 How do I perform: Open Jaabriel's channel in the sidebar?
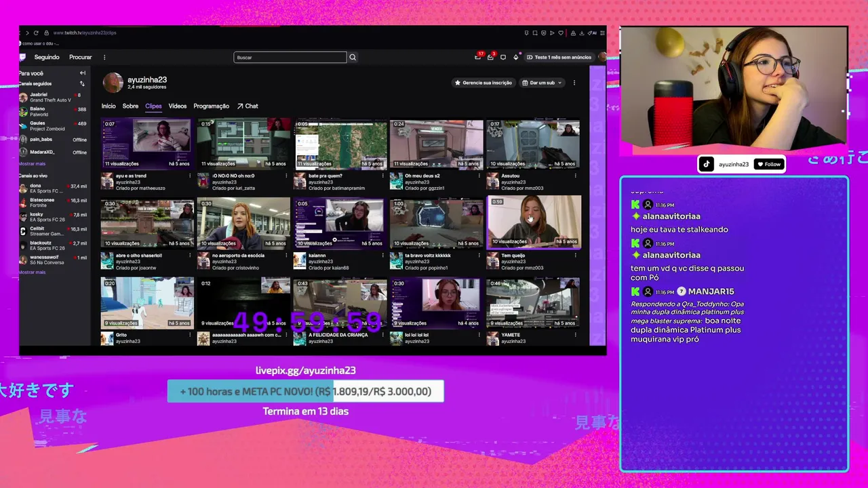pyautogui.click(x=53, y=97)
